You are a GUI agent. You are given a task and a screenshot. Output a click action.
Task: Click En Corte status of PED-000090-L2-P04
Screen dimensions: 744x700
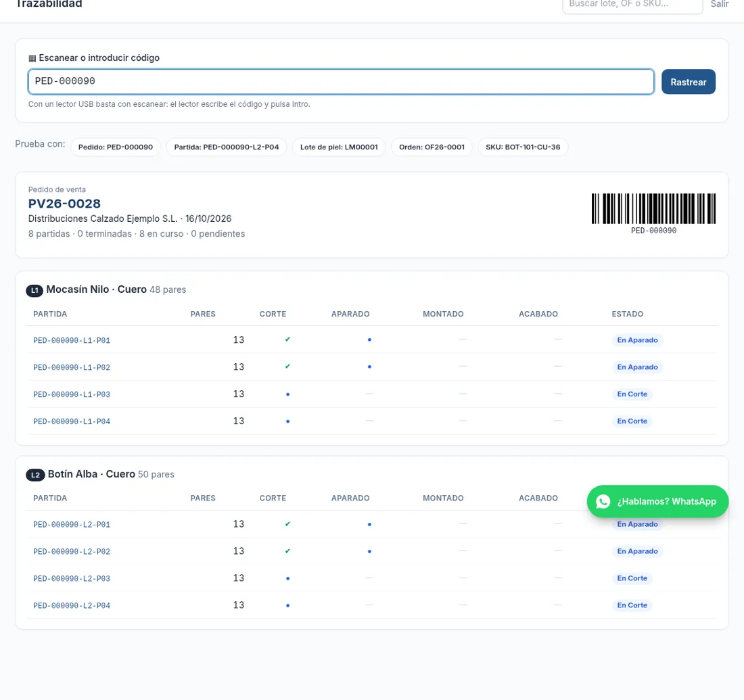point(632,605)
